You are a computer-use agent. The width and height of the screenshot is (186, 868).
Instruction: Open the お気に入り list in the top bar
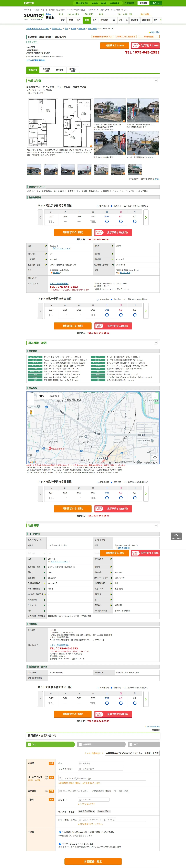82,3
